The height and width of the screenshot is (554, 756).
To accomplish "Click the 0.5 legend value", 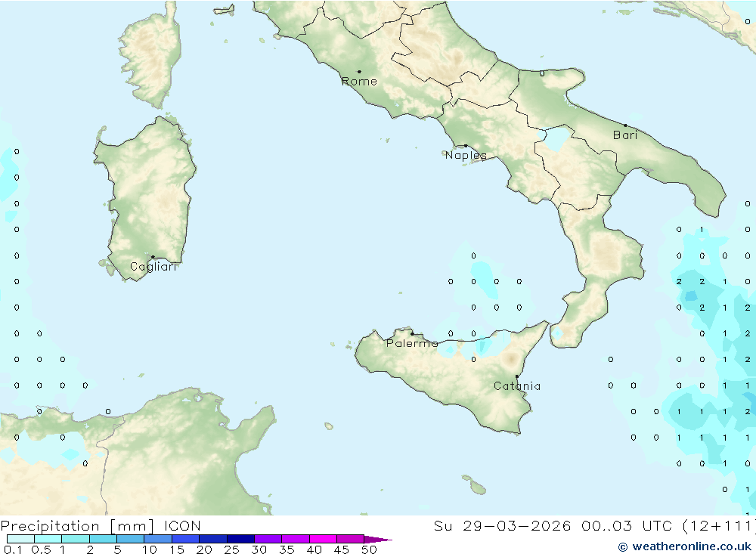I will coord(41,549).
